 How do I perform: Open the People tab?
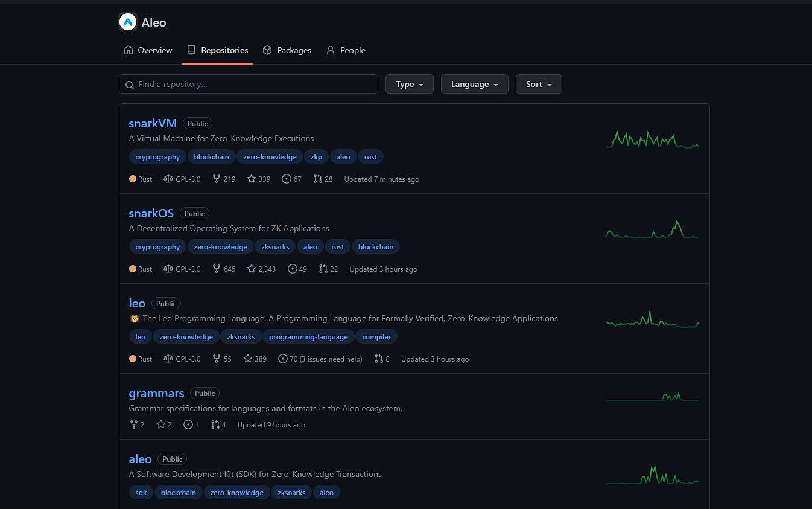coord(346,51)
